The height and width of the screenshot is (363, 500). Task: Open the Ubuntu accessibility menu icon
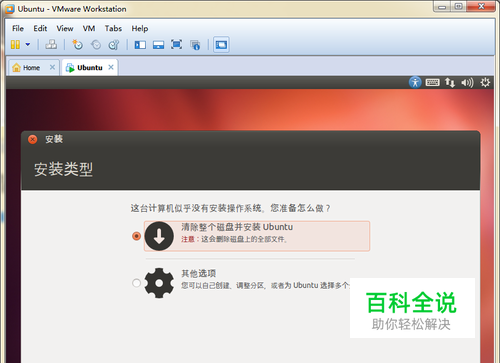pyautogui.click(x=415, y=82)
